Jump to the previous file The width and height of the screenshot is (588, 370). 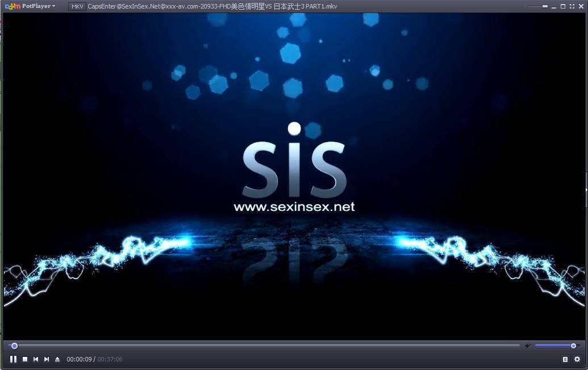pos(36,359)
